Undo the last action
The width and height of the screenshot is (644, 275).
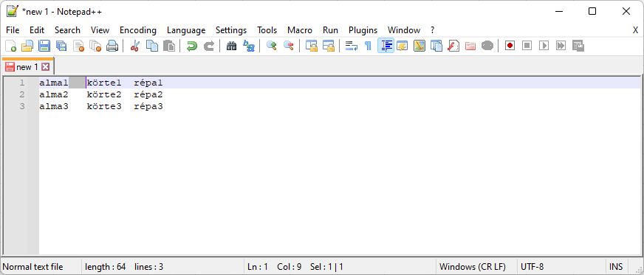[191, 46]
